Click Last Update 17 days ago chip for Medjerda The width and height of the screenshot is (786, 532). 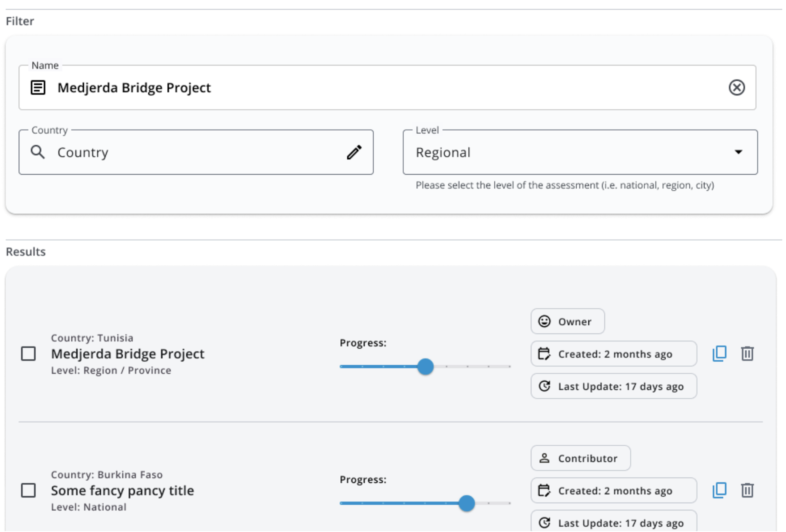click(x=613, y=386)
